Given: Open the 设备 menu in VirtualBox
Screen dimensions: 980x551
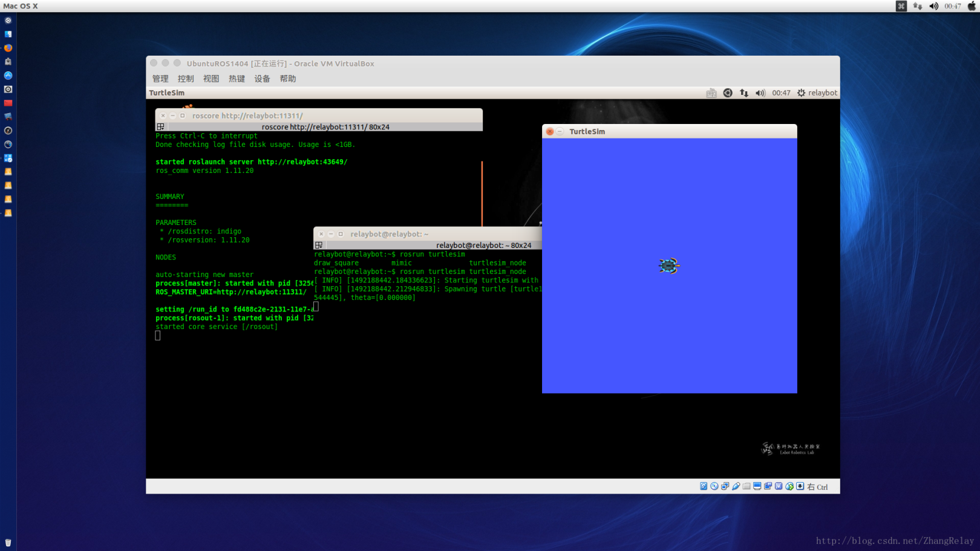Looking at the screenshot, I should click(262, 79).
